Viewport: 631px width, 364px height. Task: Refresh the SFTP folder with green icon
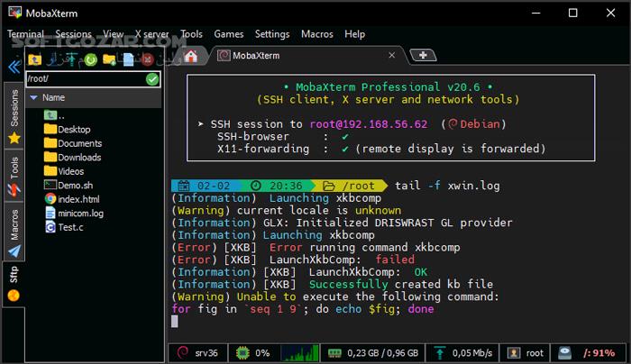91,60
